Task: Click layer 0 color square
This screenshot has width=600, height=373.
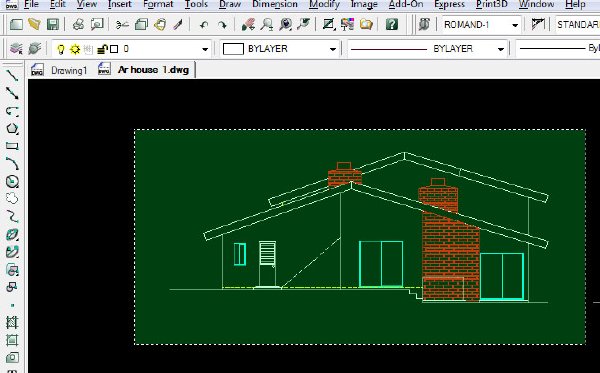Action: [114, 49]
